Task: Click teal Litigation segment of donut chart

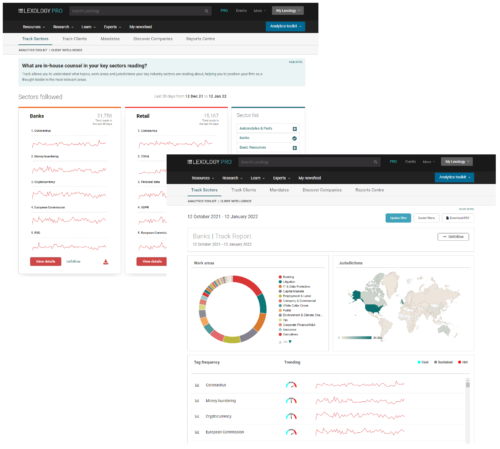Action: click(x=262, y=303)
